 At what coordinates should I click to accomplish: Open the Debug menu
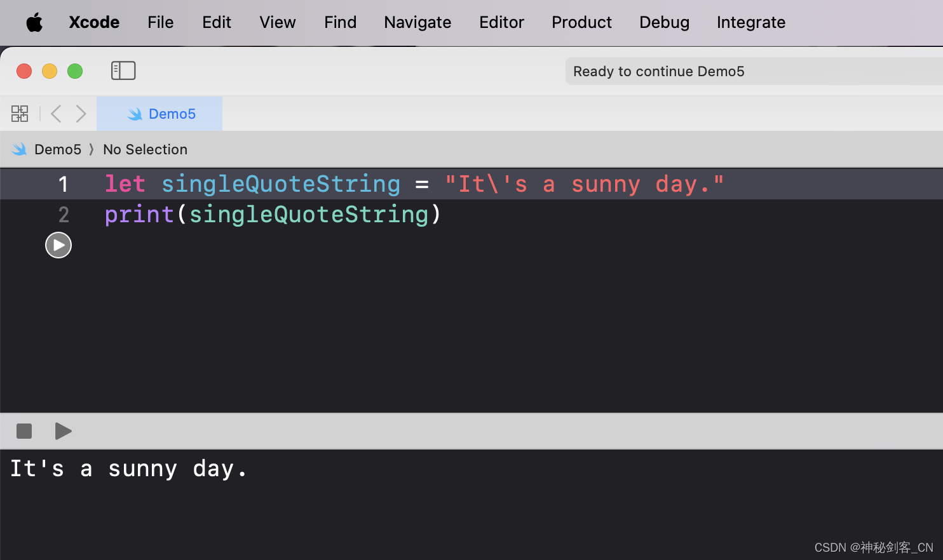tap(664, 22)
